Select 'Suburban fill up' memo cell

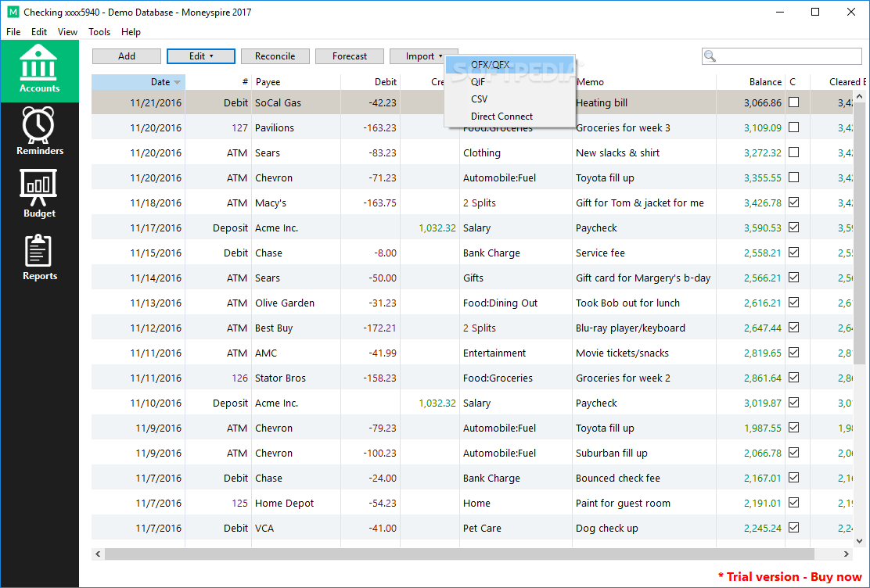644,454
